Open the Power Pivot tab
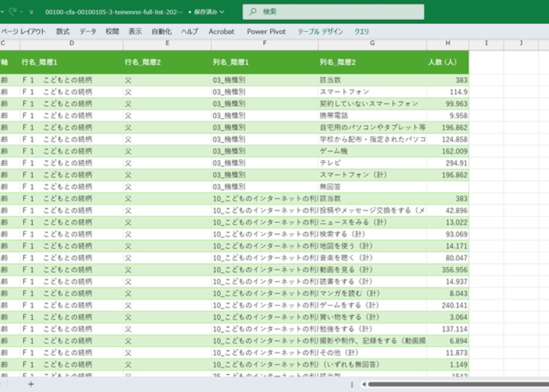This screenshot has height=392, width=549. pyautogui.click(x=266, y=31)
